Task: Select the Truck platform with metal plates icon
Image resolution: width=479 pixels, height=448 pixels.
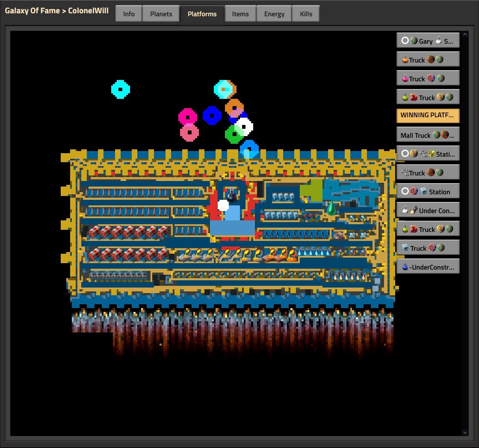Action: [x=428, y=172]
